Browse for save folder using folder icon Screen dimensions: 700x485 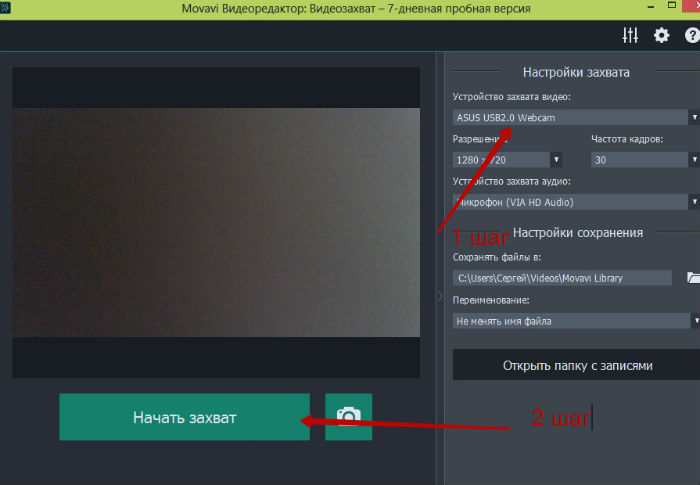coord(693,277)
